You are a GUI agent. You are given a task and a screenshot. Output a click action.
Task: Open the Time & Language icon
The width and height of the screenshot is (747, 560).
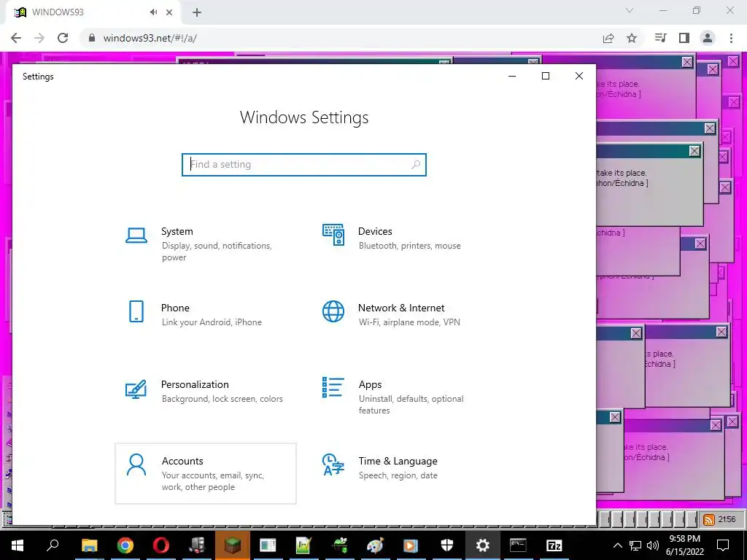click(x=333, y=464)
